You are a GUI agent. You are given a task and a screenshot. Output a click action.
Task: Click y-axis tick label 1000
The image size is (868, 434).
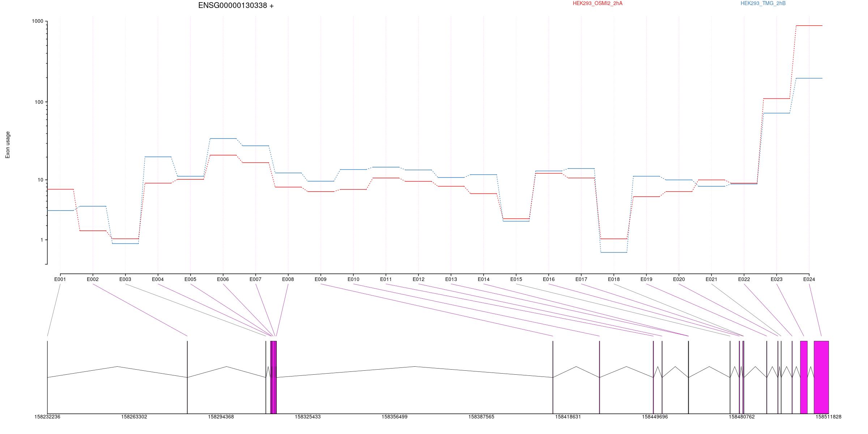click(38, 21)
